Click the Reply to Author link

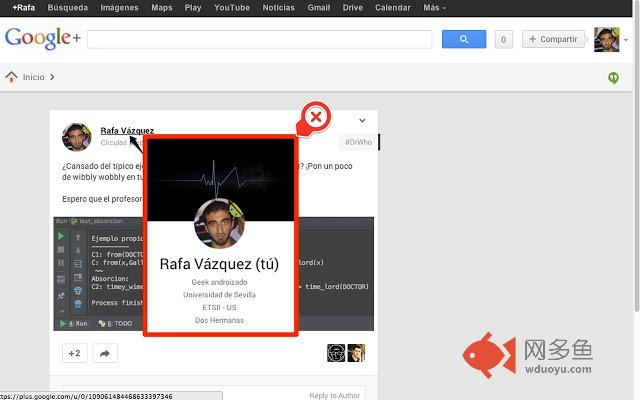(334, 396)
